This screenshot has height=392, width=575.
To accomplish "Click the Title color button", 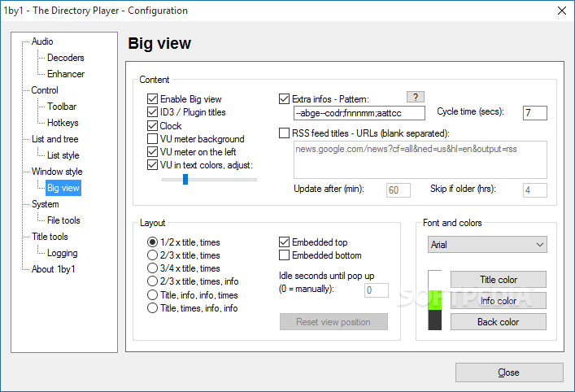I will tap(499, 280).
